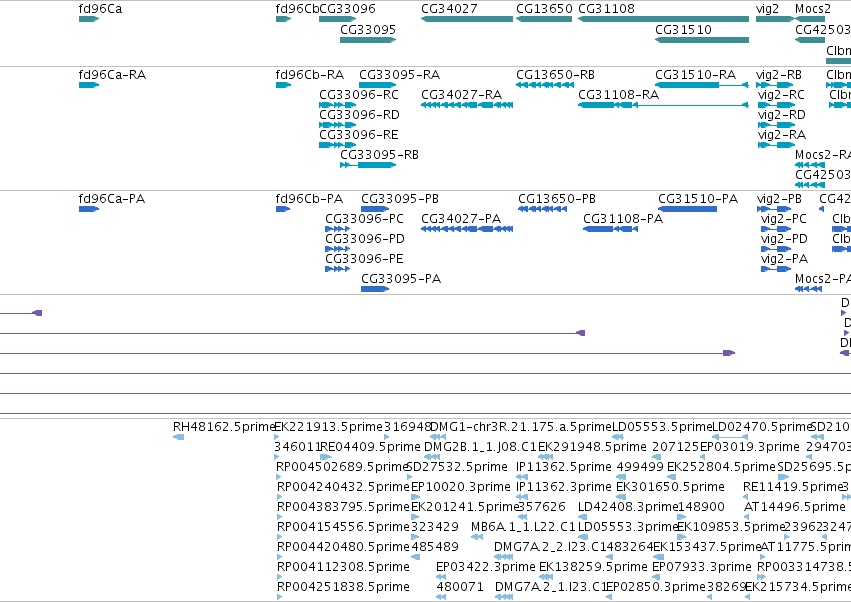Select the vig2 gene feature
This screenshot has width=851, height=602.
point(776,19)
